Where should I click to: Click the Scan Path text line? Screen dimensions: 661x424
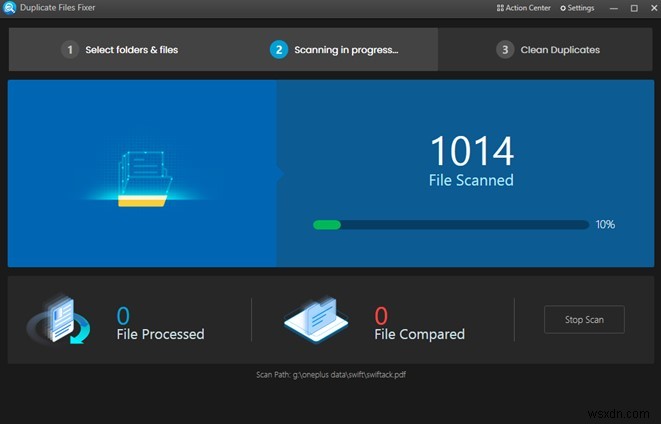coord(331,375)
